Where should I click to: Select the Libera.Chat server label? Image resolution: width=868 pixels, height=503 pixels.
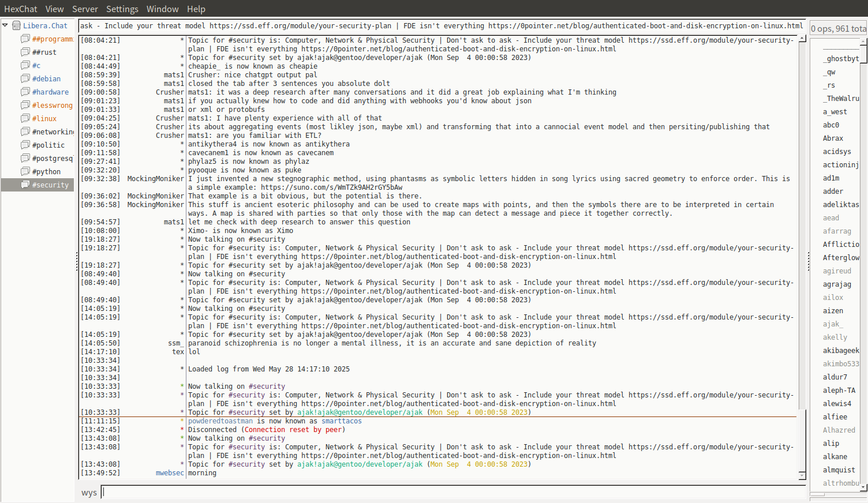[45, 26]
